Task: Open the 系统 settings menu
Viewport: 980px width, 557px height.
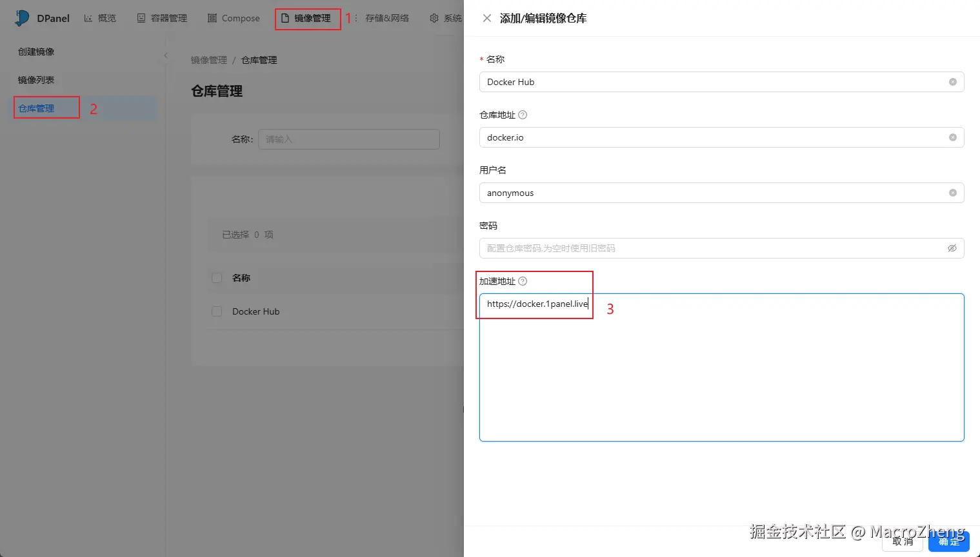Action: pos(446,18)
